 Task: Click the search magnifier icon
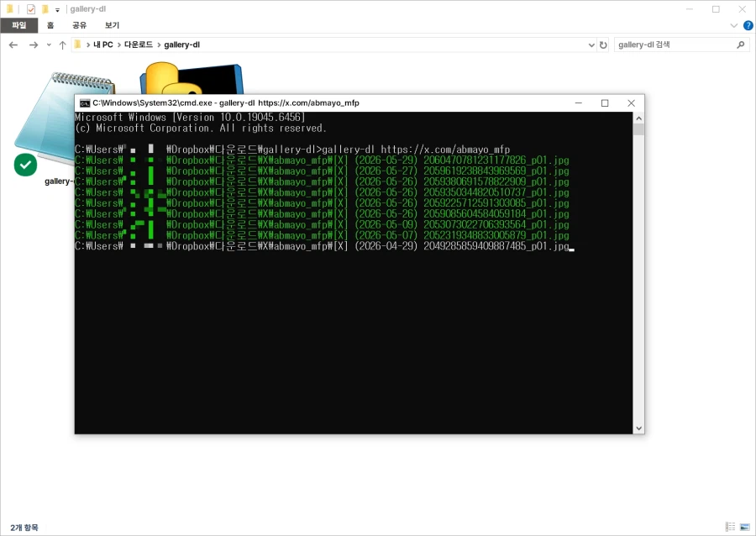(x=741, y=45)
